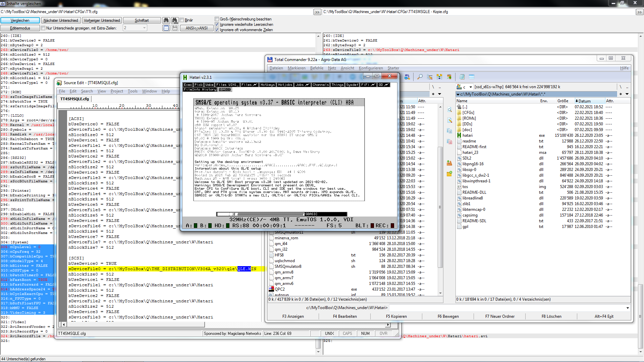
Task: Click the QPC2 exe icon in left file list
Action: 271,289
